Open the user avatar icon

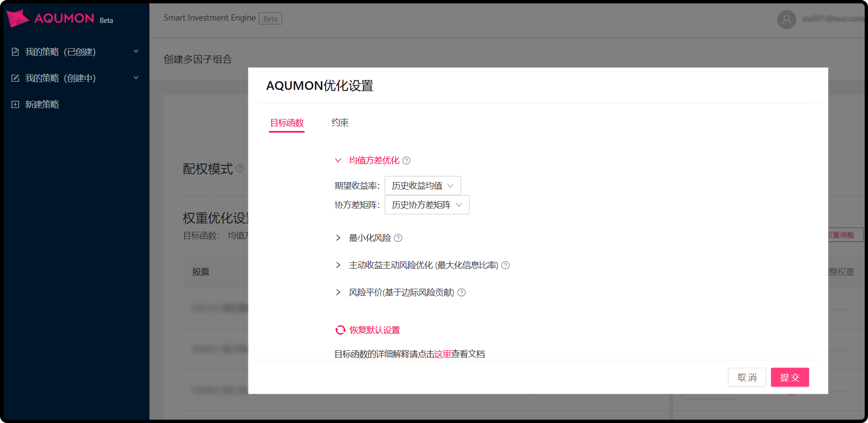coord(786,19)
